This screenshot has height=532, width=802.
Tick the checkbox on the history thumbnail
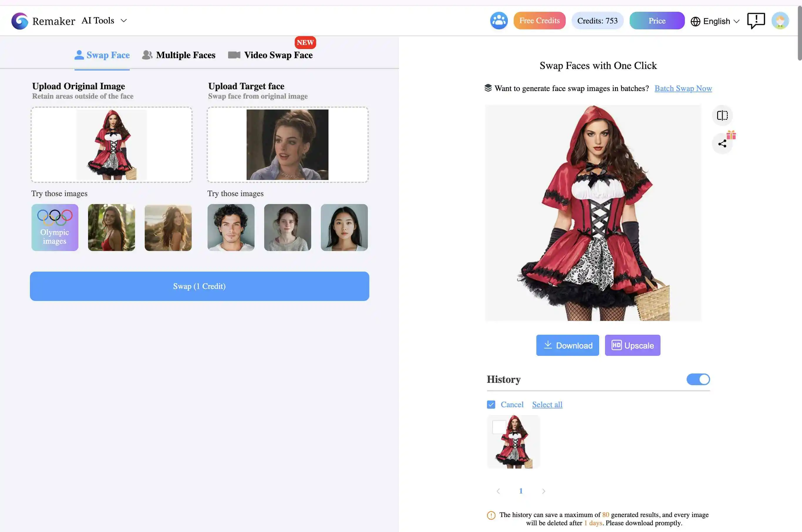(x=499, y=427)
